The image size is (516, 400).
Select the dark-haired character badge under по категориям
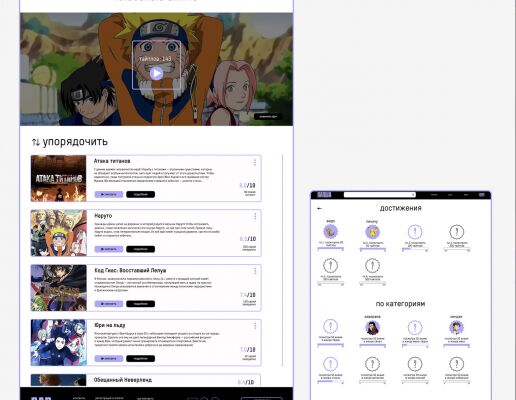pos(372,328)
